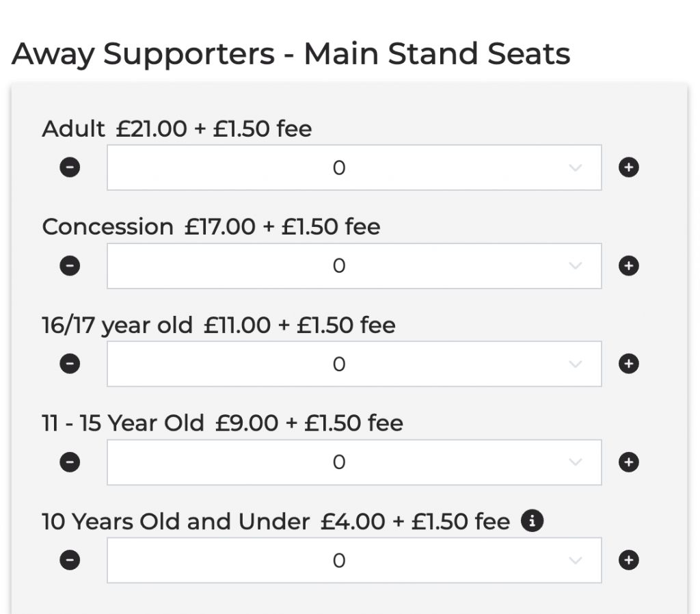700x614 pixels.
Task: Click the Adult dropdown chevron arrow
Action: (576, 168)
